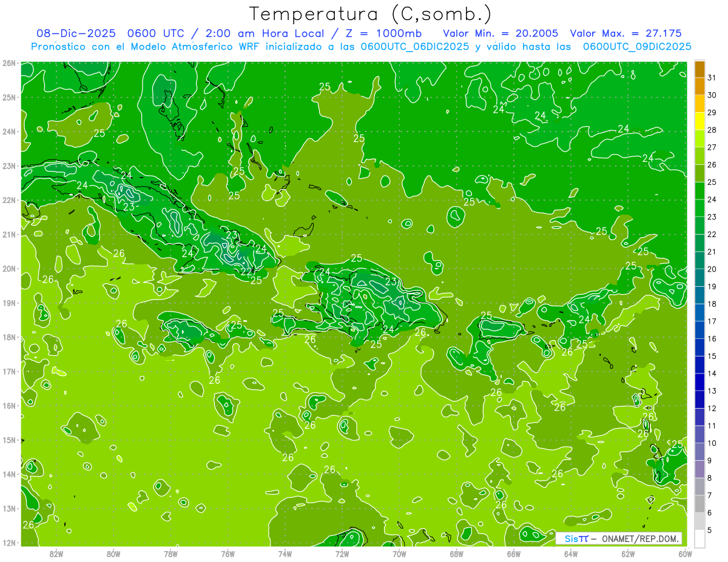Image resolution: width=728 pixels, height=562 pixels.
Task: Click the color bar label "30"
Action: (x=712, y=95)
